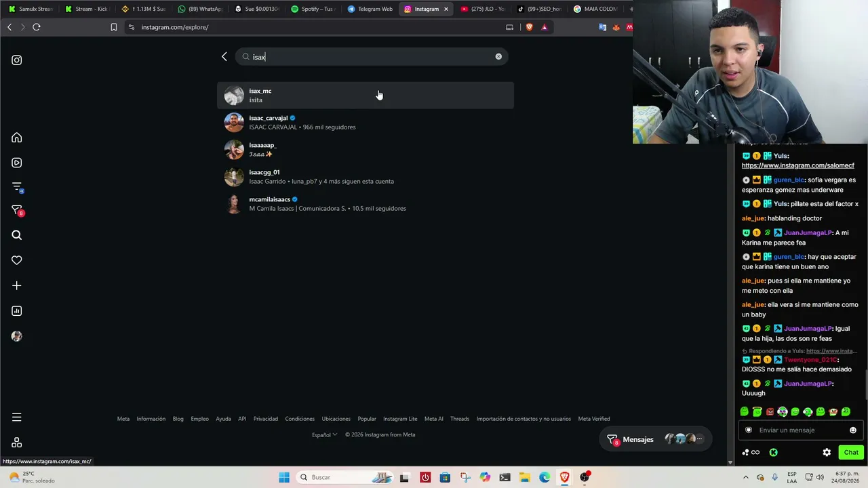This screenshot has height=488, width=868.
Task: Go back from the Instagram search panel
Action: 224,57
